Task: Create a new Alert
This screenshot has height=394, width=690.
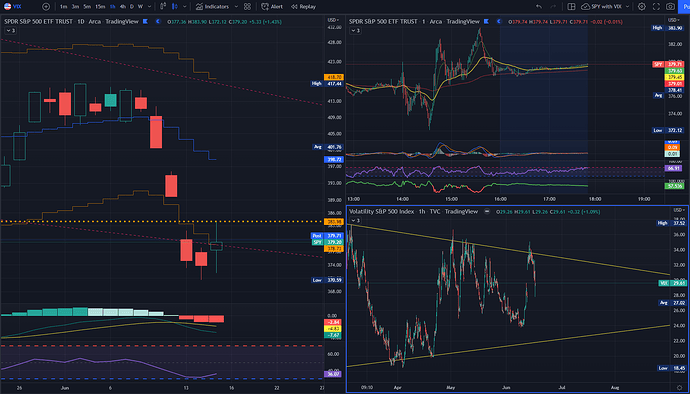Action: [x=272, y=7]
